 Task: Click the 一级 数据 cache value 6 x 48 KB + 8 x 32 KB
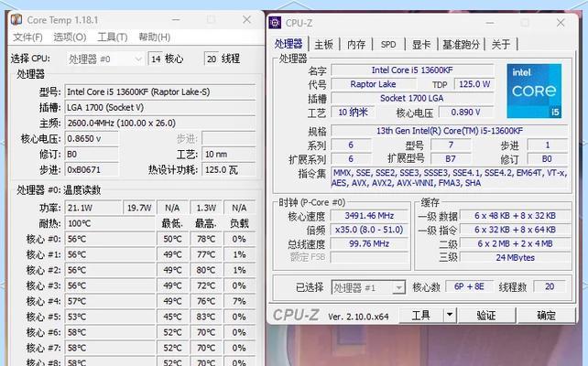click(516, 216)
